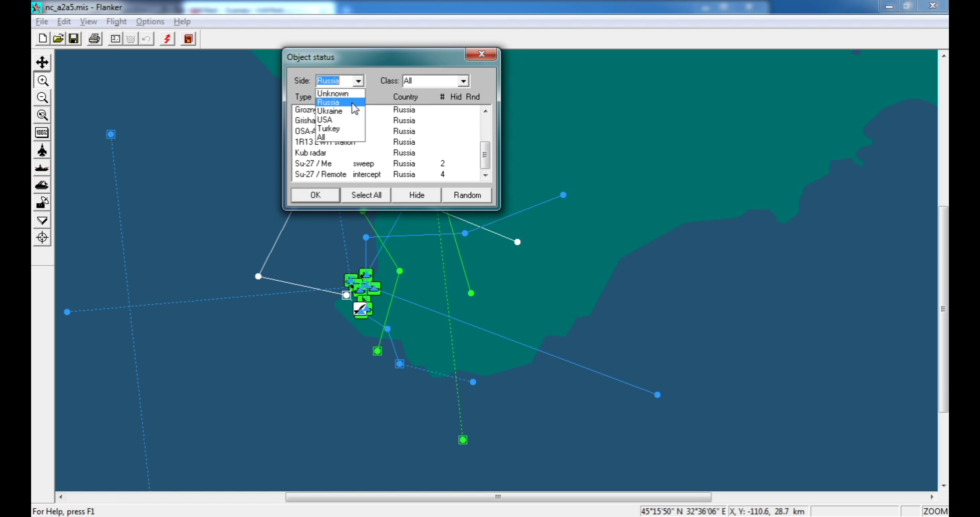Select the ship placement tool
The image size is (980, 517).
click(x=42, y=168)
